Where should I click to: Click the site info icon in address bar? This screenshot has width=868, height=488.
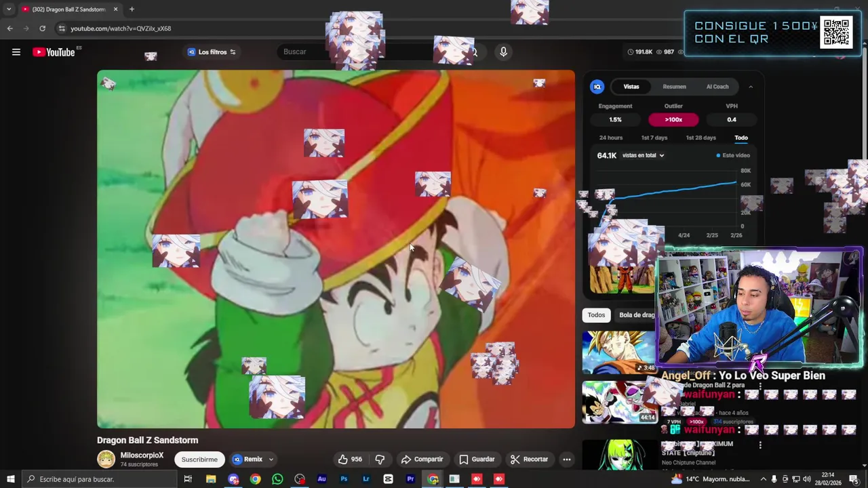[62, 28]
